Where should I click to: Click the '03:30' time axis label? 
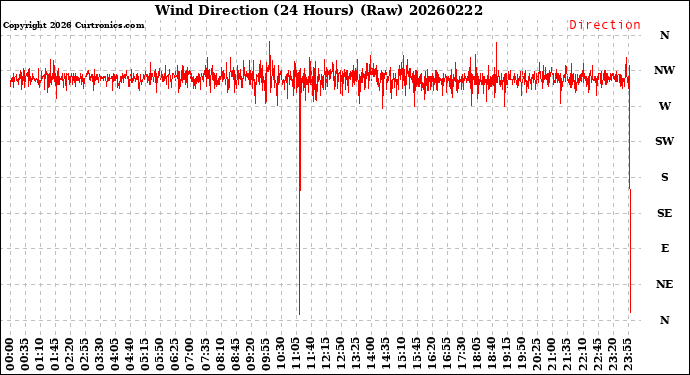[x=100, y=355]
